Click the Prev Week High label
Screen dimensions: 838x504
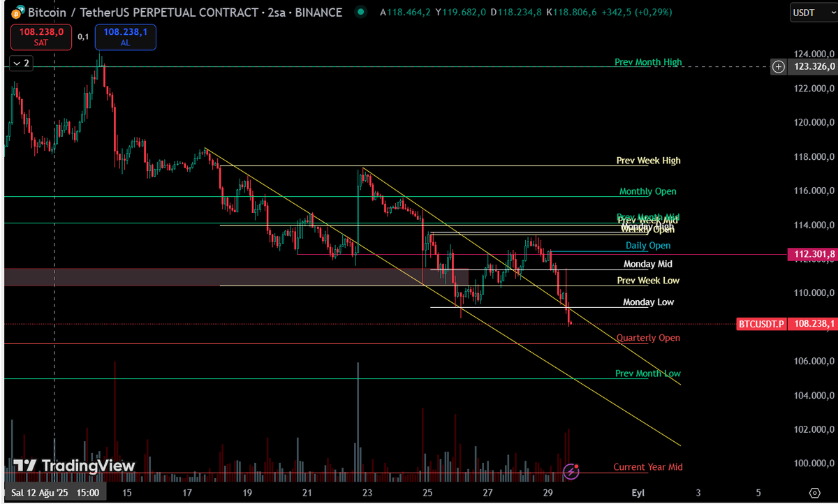pos(648,161)
